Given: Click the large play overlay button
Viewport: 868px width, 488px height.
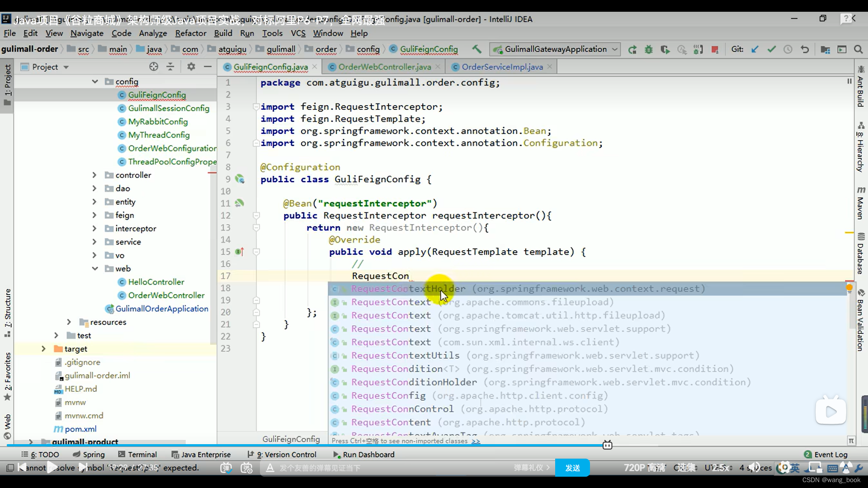Looking at the screenshot, I should 831,411.
